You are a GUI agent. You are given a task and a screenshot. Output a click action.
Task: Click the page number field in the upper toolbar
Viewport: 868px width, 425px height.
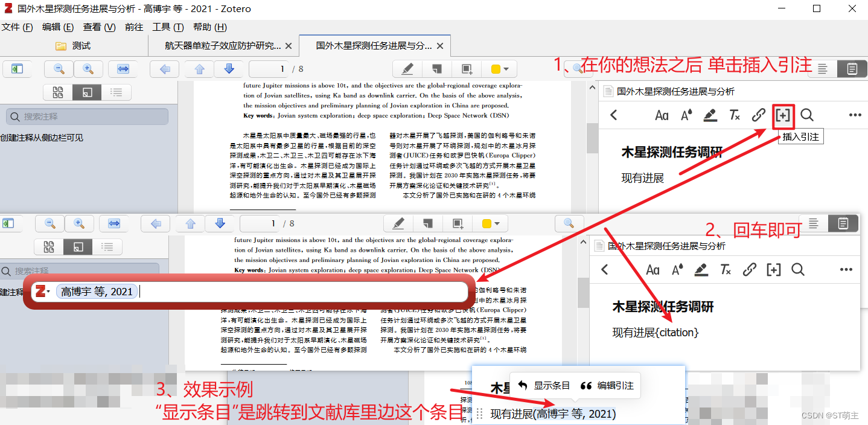point(269,69)
